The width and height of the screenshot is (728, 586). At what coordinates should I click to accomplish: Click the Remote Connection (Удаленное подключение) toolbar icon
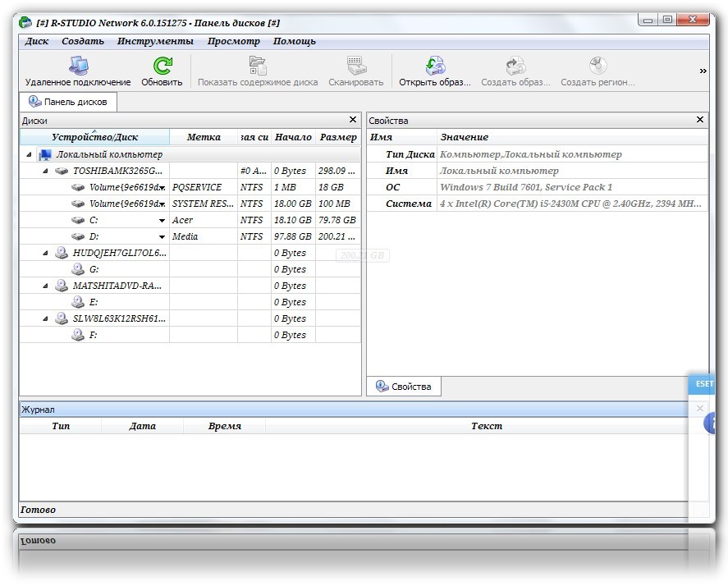(x=78, y=66)
